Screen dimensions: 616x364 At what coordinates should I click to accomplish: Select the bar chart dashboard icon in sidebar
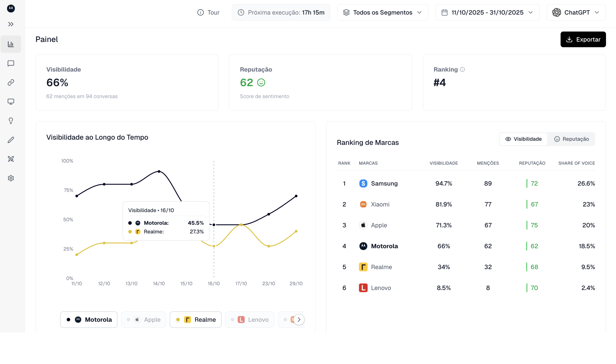click(11, 44)
